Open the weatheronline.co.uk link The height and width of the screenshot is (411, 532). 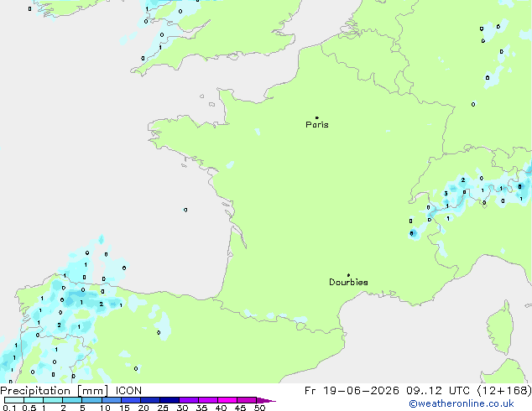[x=462, y=404]
